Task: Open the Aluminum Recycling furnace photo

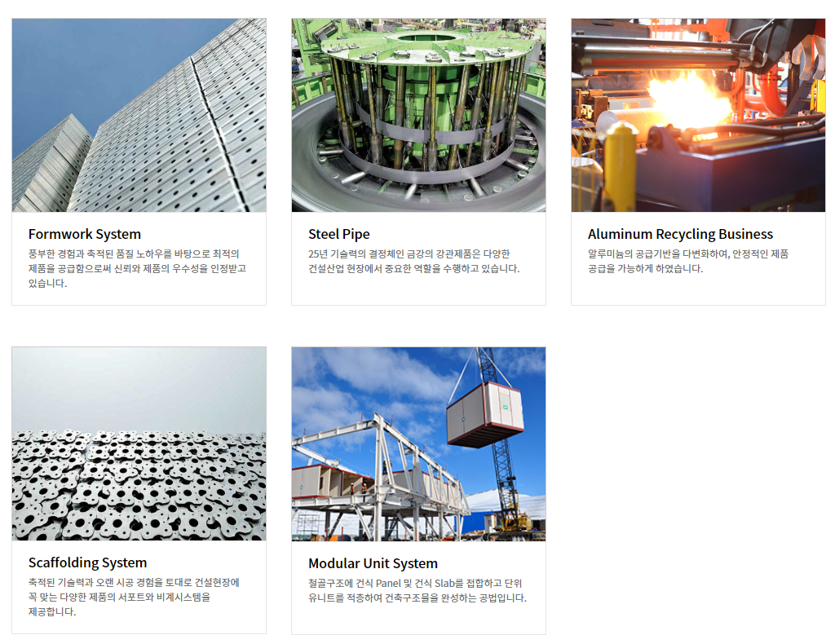Action: [698, 115]
